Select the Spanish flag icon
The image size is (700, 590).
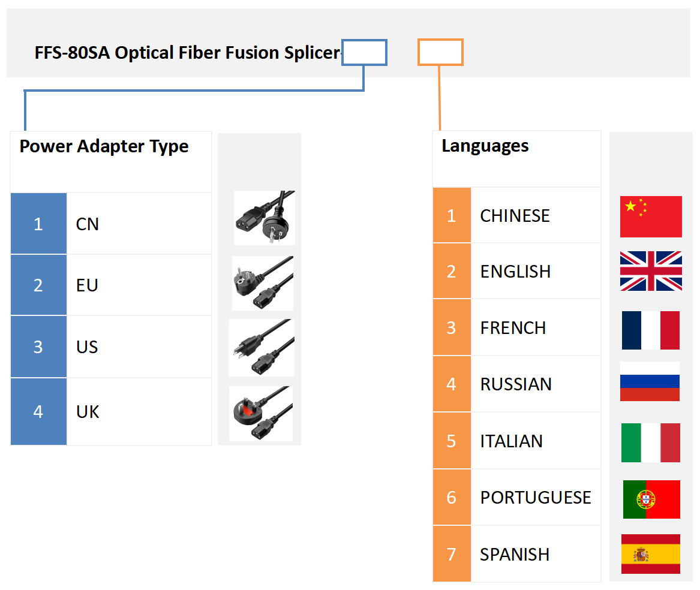tap(651, 554)
